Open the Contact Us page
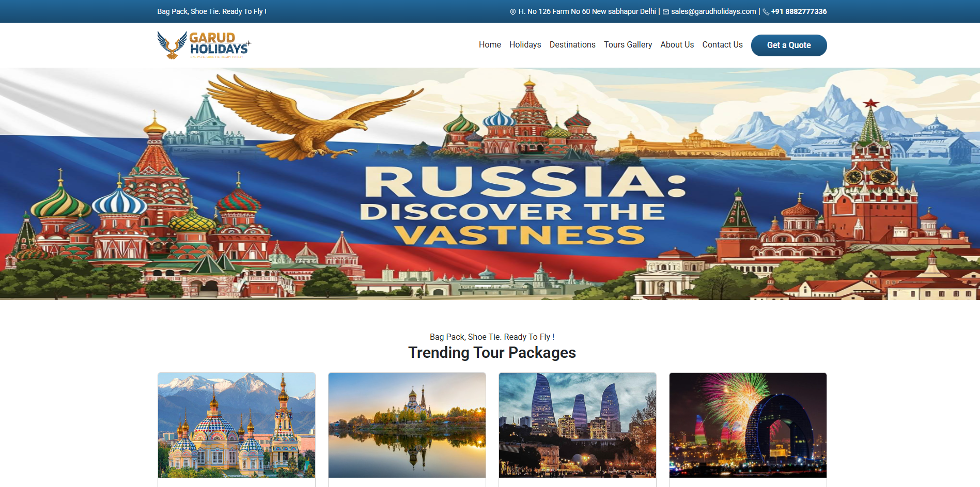Viewport: 980px width, 487px height. point(722,45)
